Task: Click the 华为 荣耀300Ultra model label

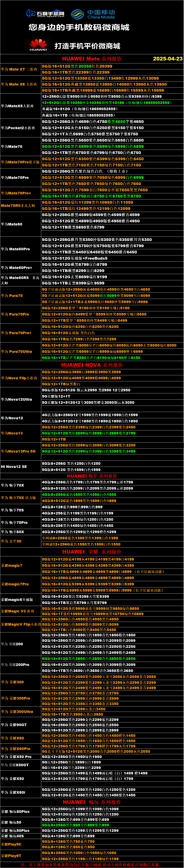Action: (x=17, y=712)
